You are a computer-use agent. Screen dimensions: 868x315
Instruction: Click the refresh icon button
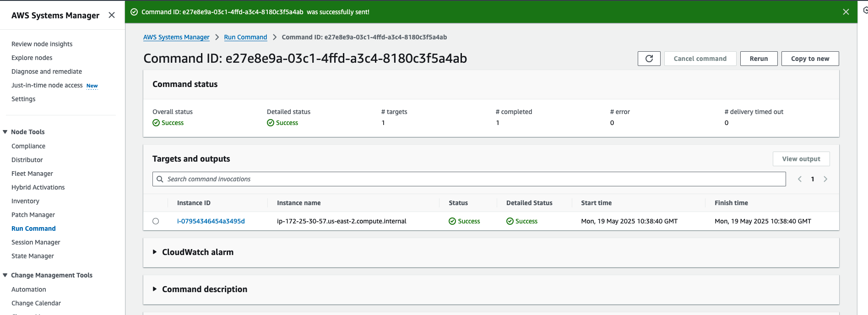[649, 59]
